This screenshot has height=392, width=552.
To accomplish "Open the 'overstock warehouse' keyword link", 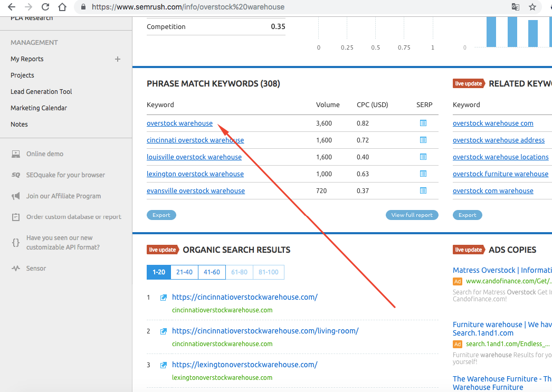I will pyautogui.click(x=179, y=123).
